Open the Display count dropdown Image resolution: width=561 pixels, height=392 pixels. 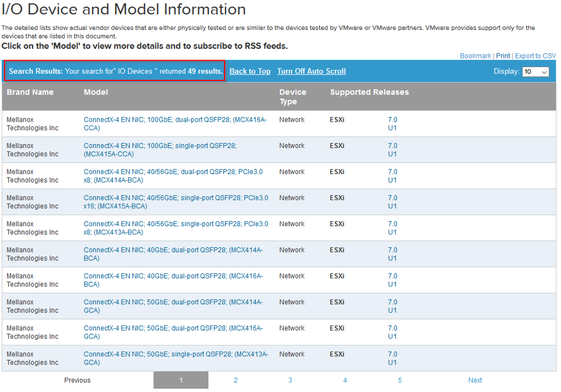point(535,72)
